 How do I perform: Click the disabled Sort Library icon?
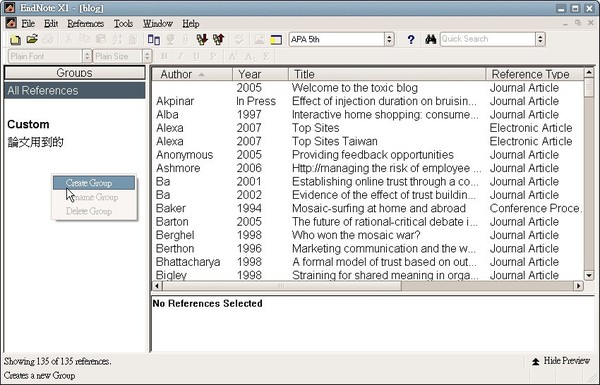coord(117,39)
